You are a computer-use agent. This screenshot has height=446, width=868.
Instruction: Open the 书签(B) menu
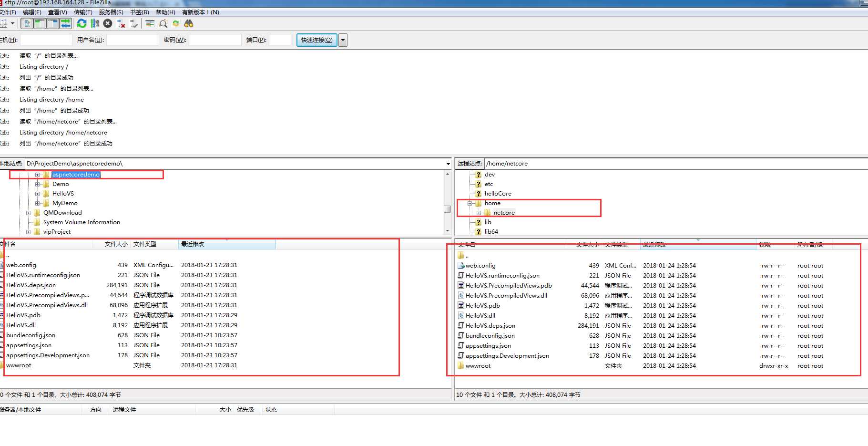[139, 12]
